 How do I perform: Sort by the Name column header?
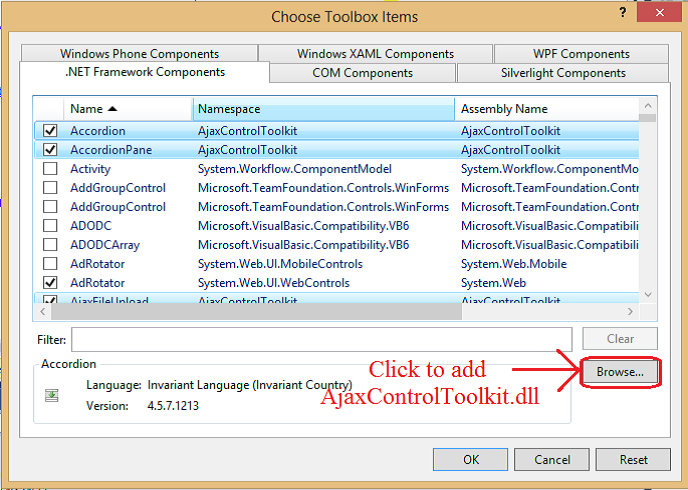point(128,109)
